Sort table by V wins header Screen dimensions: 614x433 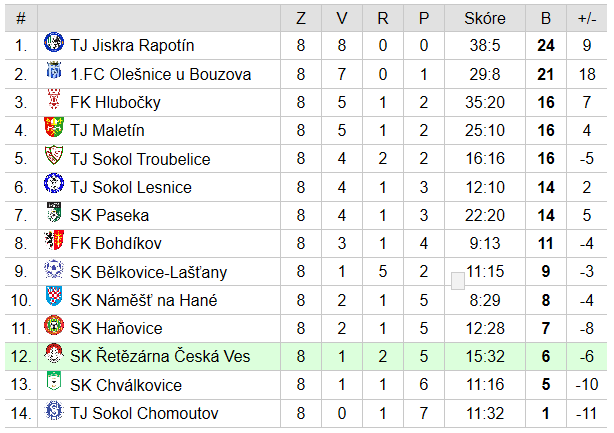(x=342, y=18)
